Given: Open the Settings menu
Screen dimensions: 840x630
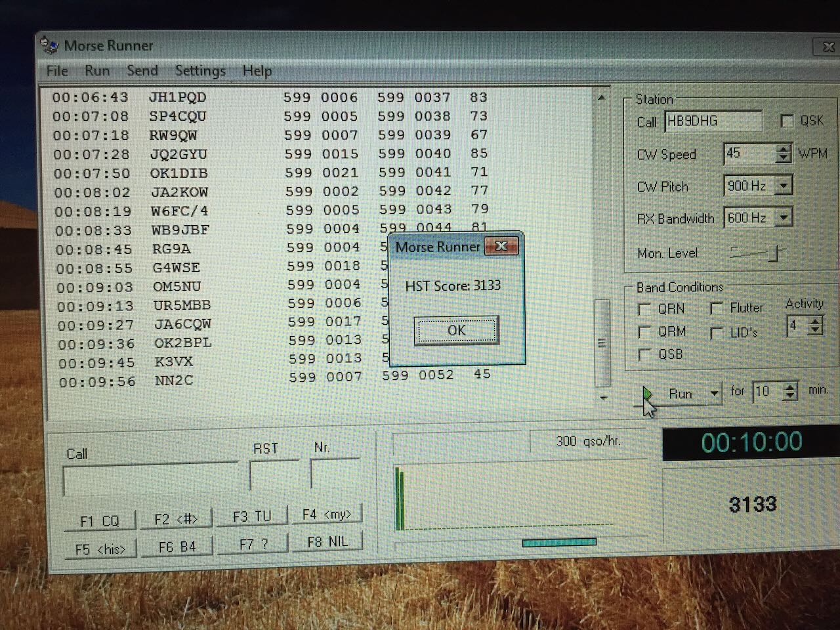Looking at the screenshot, I should [x=200, y=71].
